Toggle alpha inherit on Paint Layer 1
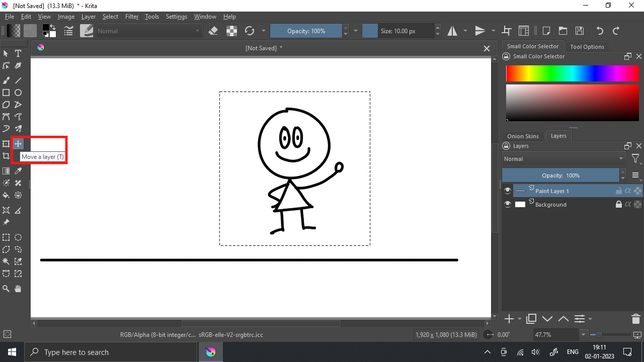The image size is (644, 362). (628, 191)
